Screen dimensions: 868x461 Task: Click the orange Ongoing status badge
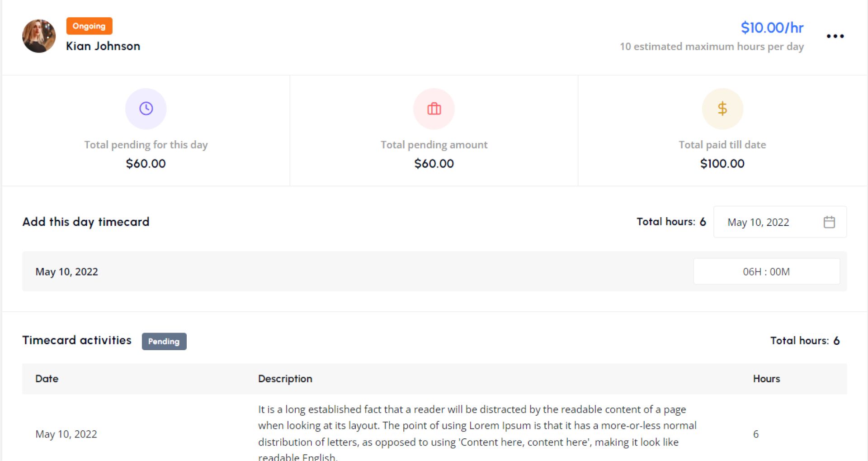pyautogui.click(x=89, y=26)
